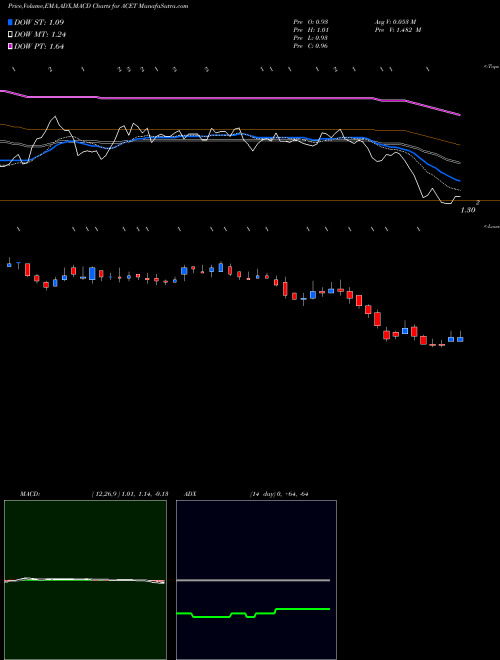Image resolution: width=500 pixels, height=660 pixels.
Task: Select the 'Pre C: 0.96' value
Action: coord(311,46)
